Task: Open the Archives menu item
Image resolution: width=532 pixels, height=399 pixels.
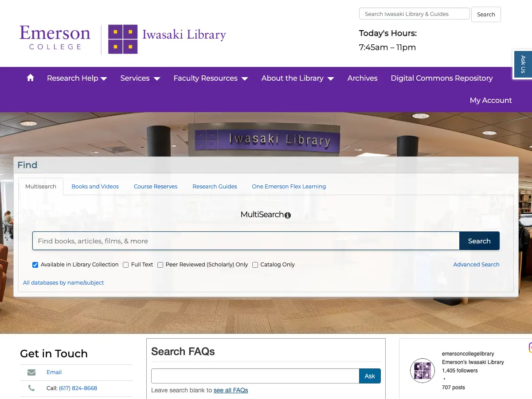Action: 362,78
